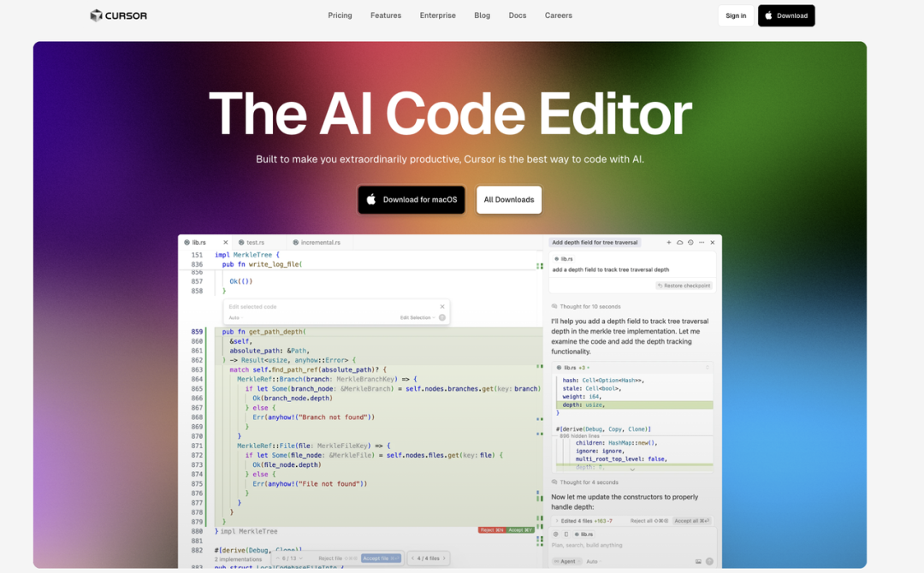The height and width of the screenshot is (573, 924).
Task: Go to next change after 6 / 13
Action: point(300,558)
